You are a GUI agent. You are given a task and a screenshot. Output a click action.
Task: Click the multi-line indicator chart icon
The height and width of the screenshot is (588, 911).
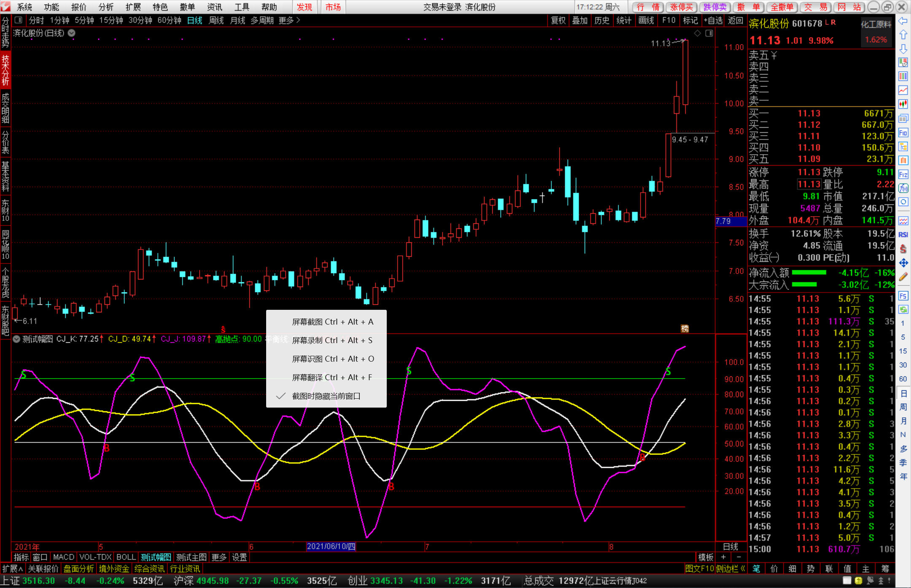(903, 221)
